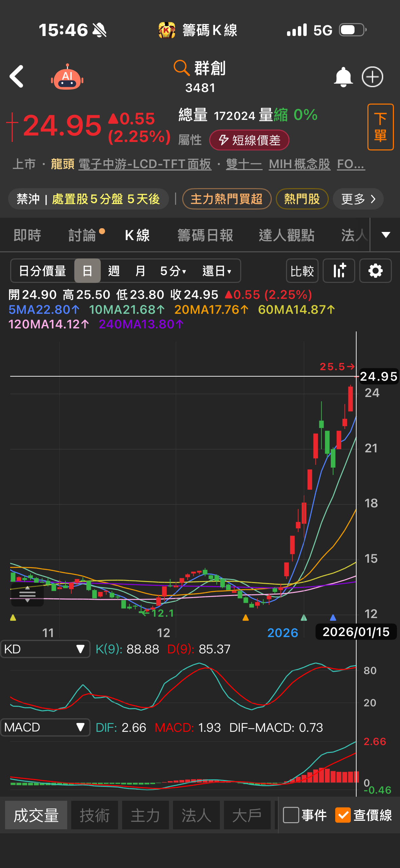This screenshot has height=868, width=400.
Task: Tap the back arrow icon
Action: [17, 77]
